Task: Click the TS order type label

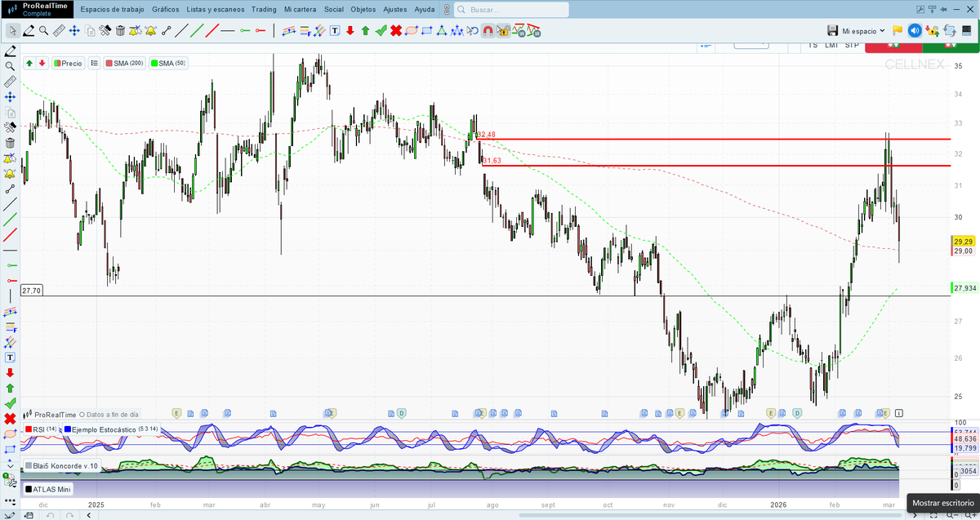Action: [x=813, y=45]
